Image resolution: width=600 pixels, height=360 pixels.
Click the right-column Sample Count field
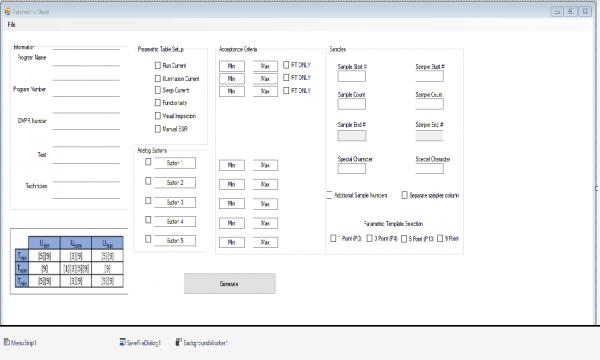tap(430, 104)
